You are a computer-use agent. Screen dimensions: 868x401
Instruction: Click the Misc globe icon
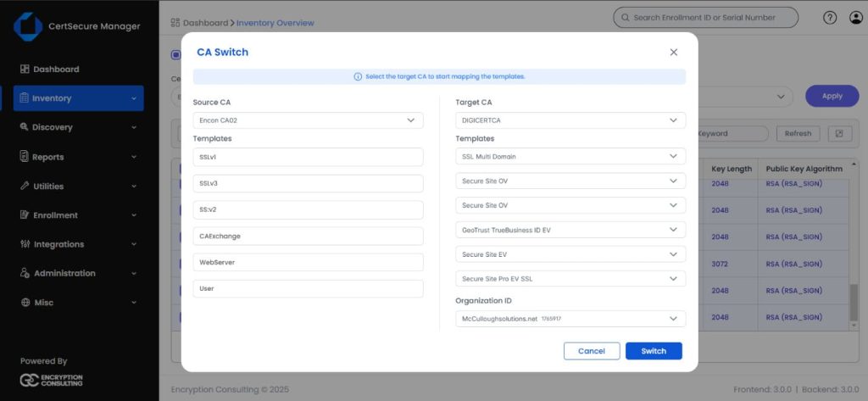tap(25, 303)
